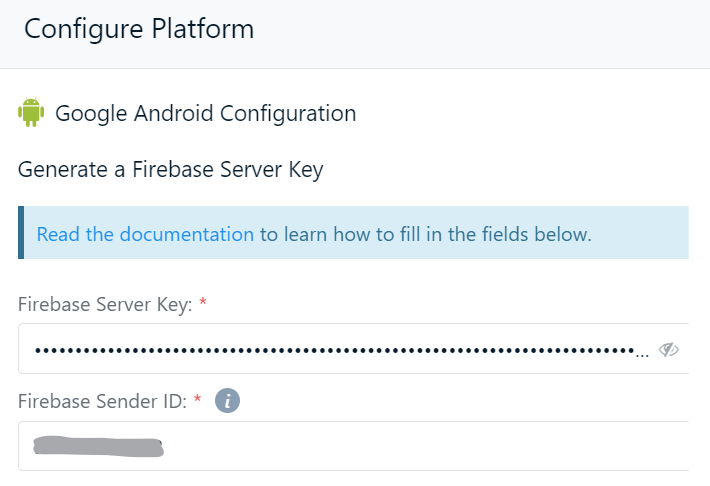This screenshot has height=486, width=710.
Task: Click the red asterisk beside Server Key
Action: (x=203, y=302)
